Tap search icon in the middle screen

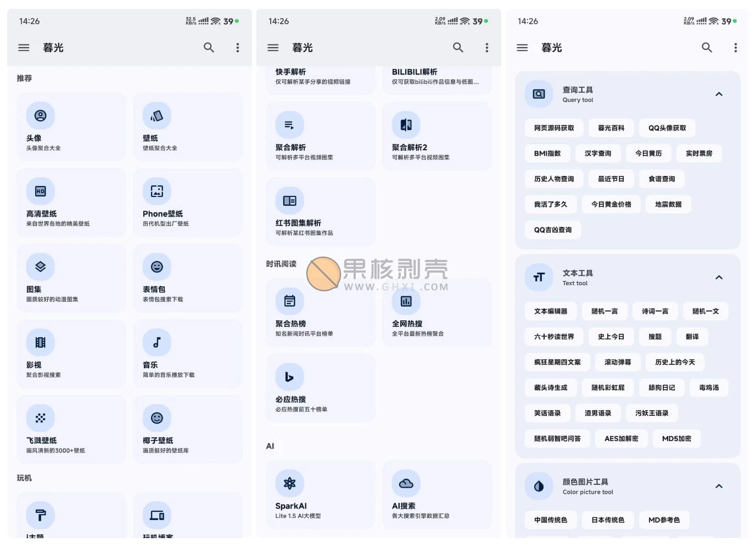[458, 48]
